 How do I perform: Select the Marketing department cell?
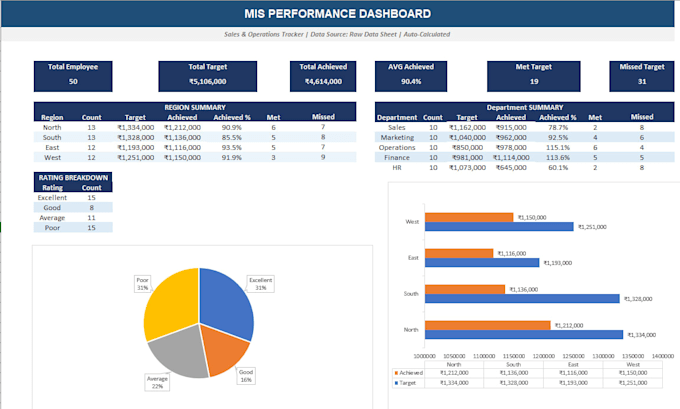click(397, 137)
